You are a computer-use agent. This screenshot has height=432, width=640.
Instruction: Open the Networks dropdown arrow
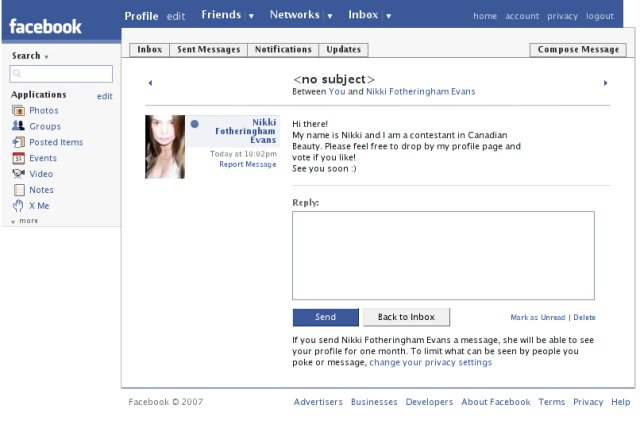[330, 16]
